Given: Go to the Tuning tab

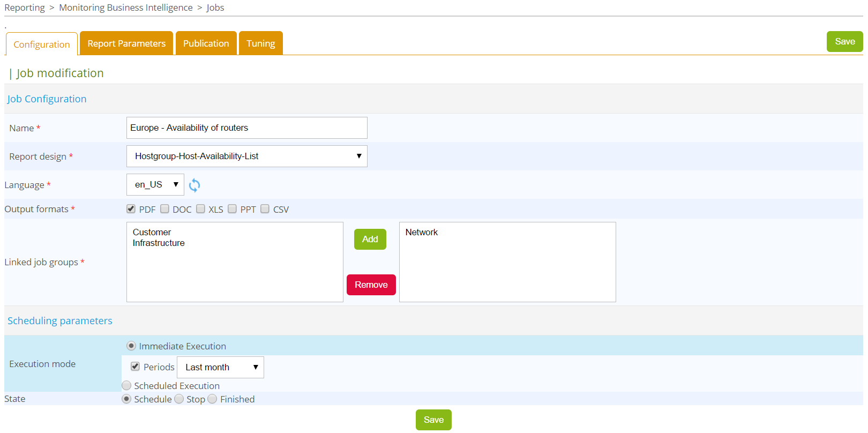Looking at the screenshot, I should tap(260, 43).
